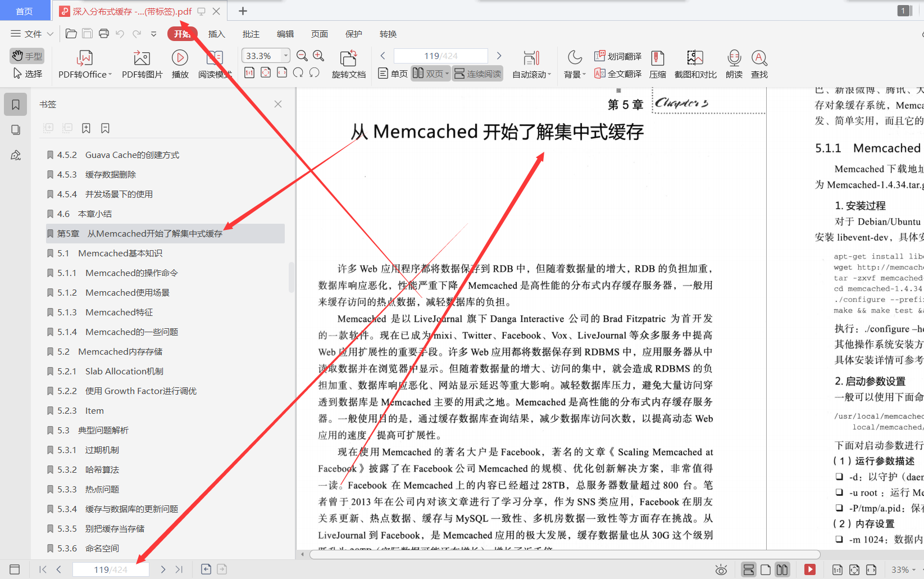Image resolution: width=924 pixels, height=579 pixels.
Task: Open the 批注 annotation tab
Action: pos(251,34)
